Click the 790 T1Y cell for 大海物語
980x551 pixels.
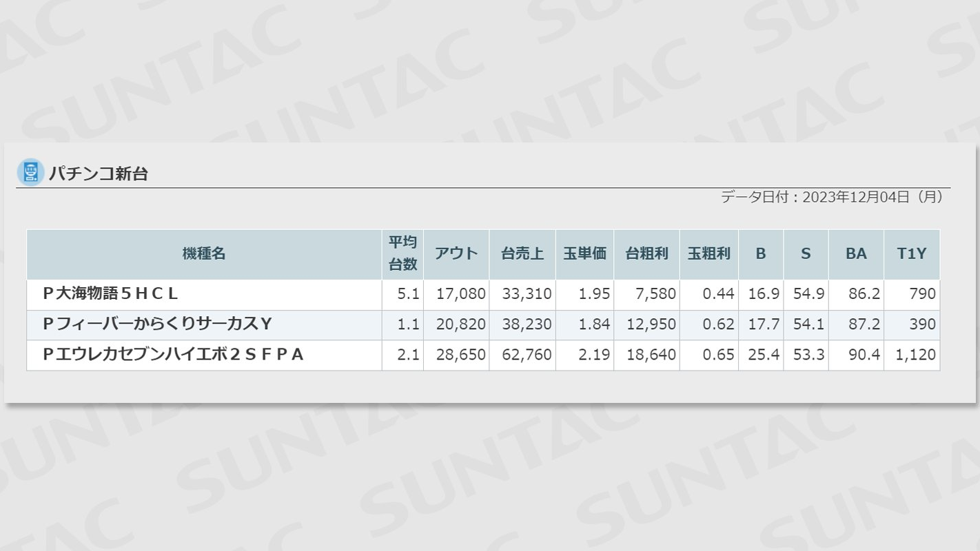click(x=922, y=294)
